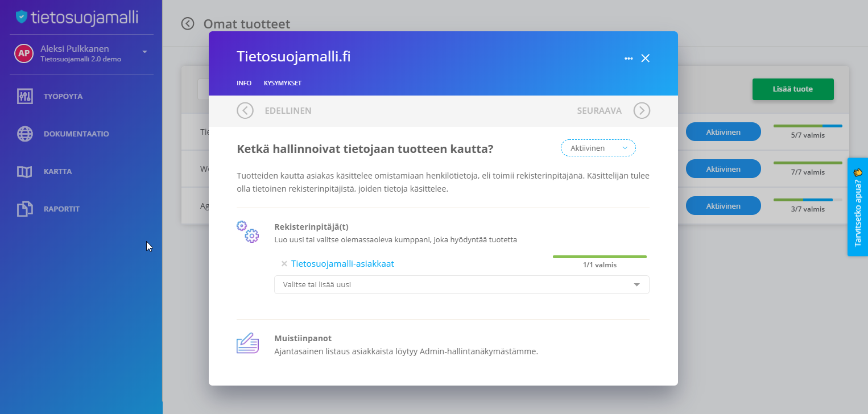Click the AP user avatar

click(23, 53)
